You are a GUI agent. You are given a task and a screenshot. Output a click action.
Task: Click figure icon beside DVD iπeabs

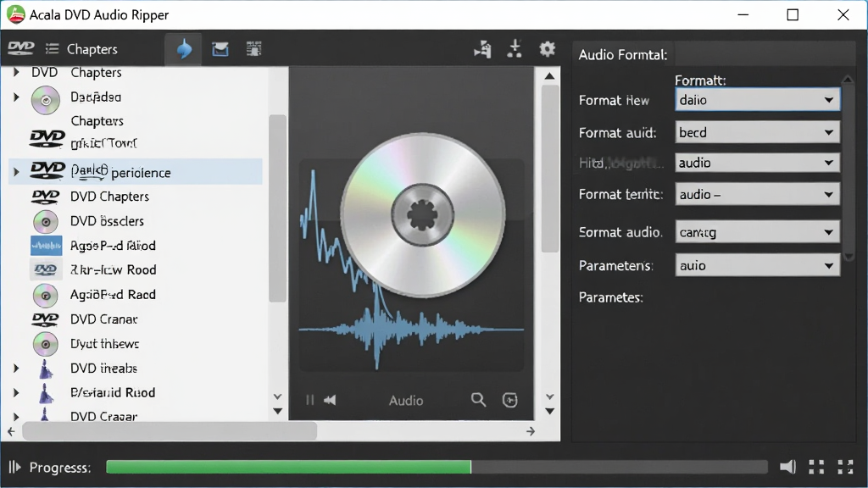pyautogui.click(x=46, y=369)
